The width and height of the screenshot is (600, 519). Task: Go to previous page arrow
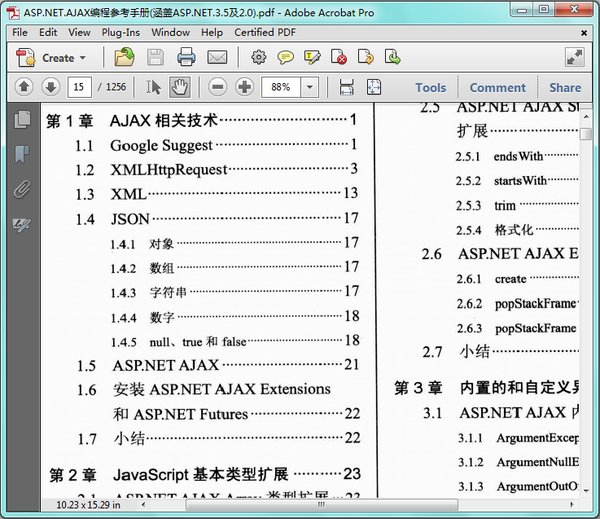24,87
